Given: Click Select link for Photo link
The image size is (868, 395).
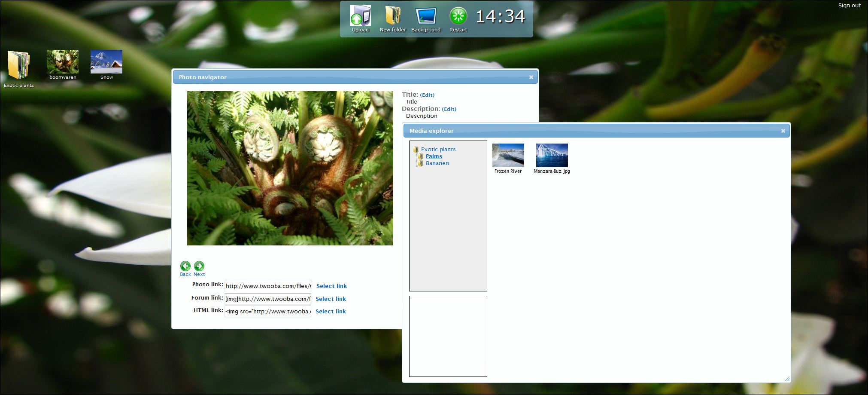Looking at the screenshot, I should coord(331,286).
